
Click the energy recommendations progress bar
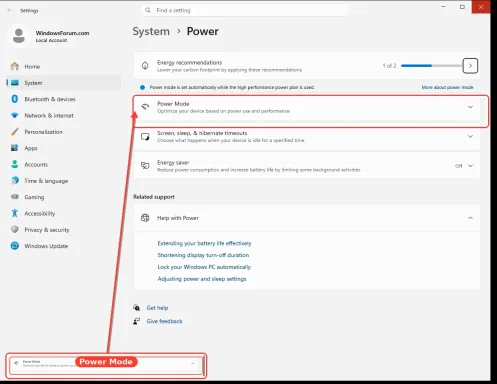pyautogui.click(x=431, y=66)
